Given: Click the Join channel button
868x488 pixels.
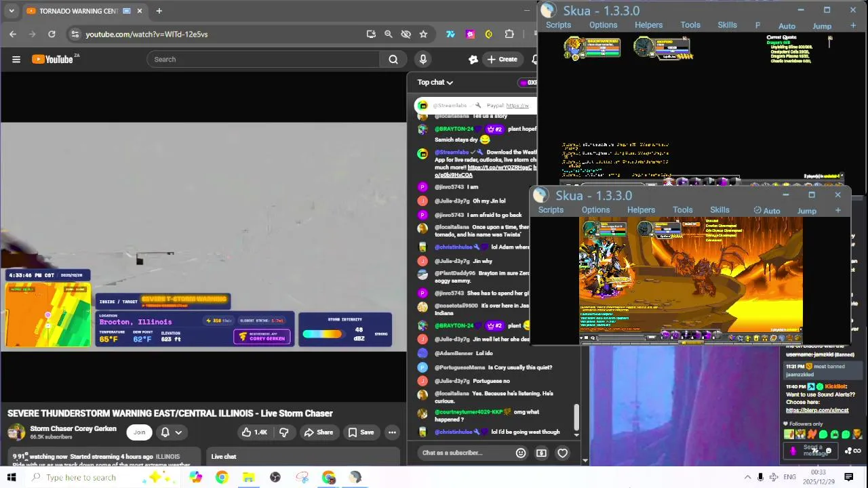Looking at the screenshot, I should coord(139,432).
